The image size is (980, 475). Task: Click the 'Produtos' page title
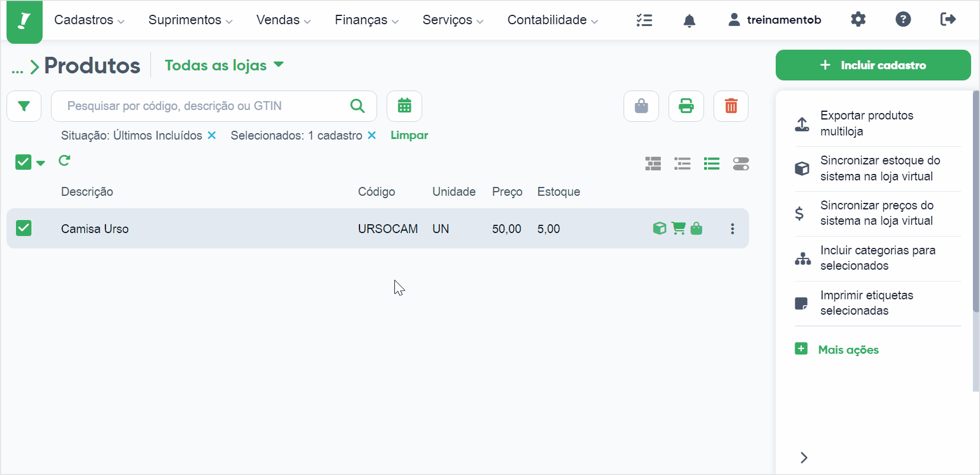[x=92, y=66]
